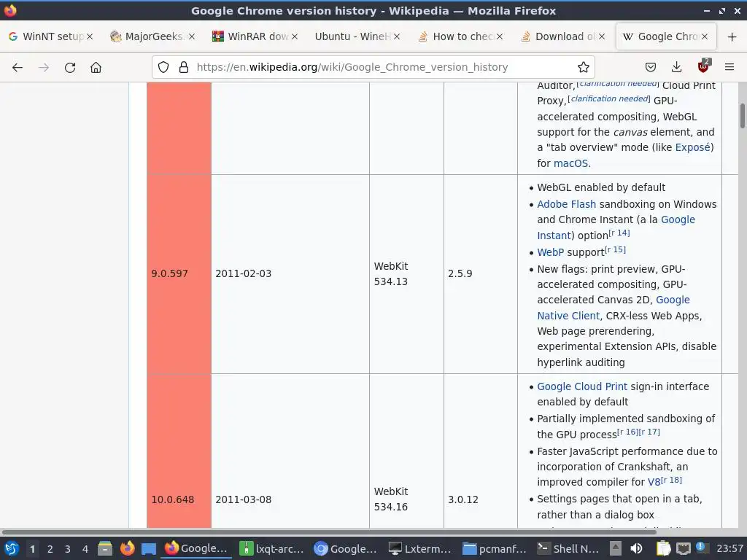Image resolution: width=747 pixels, height=560 pixels.
Task: Close the How to check tab
Action: [x=499, y=36]
